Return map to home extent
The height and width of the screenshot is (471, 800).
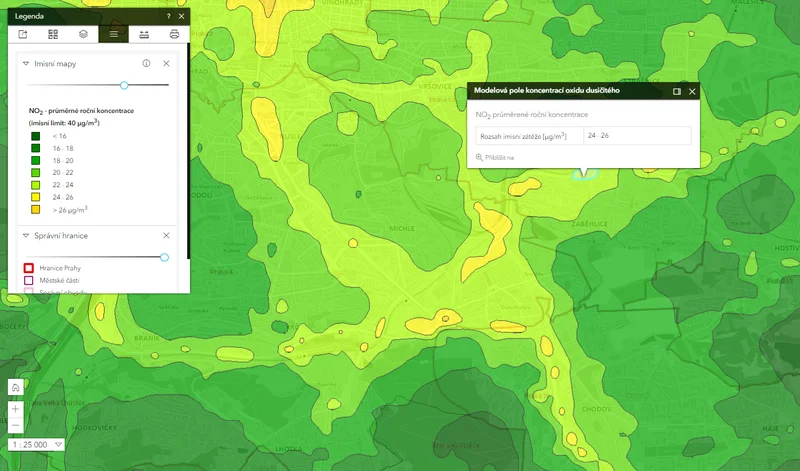click(15, 388)
